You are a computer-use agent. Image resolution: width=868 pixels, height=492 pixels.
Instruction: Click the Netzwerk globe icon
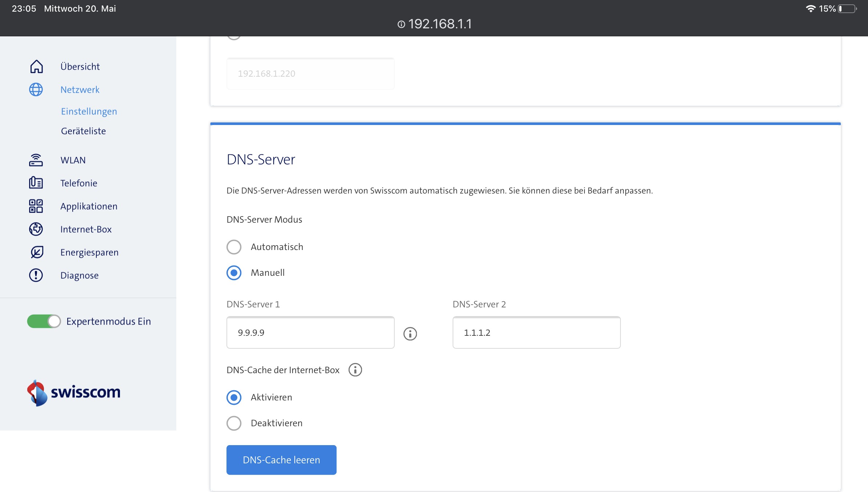point(36,89)
